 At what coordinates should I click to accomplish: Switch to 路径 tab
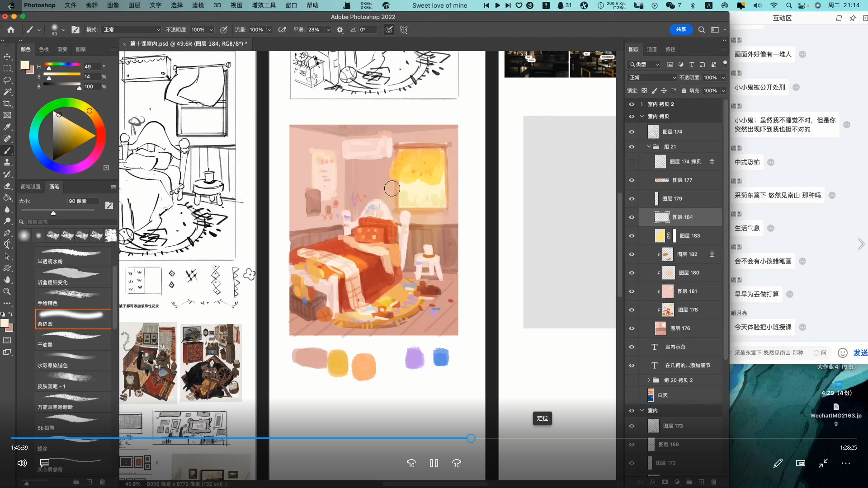pyautogui.click(x=670, y=49)
